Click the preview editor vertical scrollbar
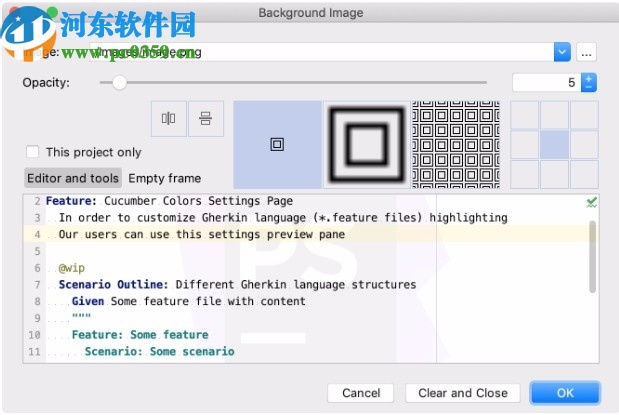 tap(592, 257)
